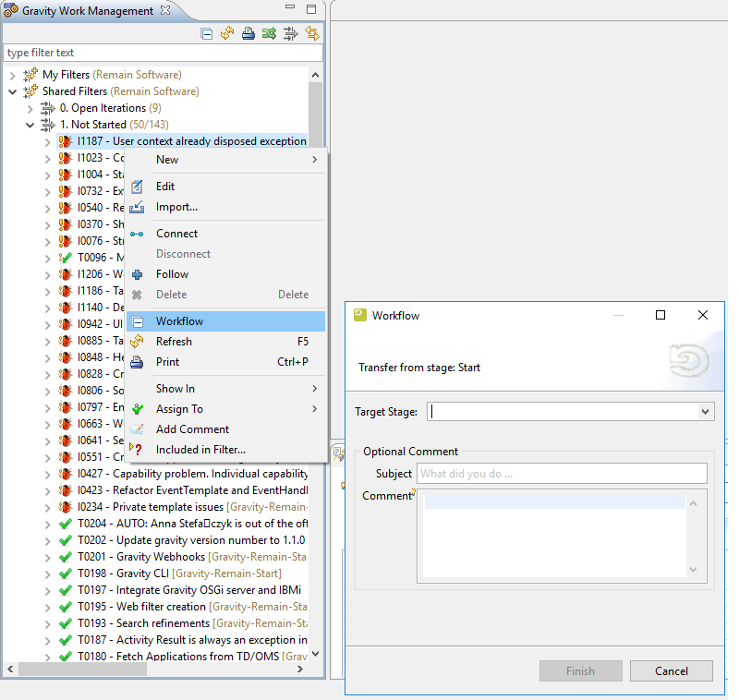Click the Print icon in the view toolbar
Viewport: 739px width, 700px height.
point(248,34)
